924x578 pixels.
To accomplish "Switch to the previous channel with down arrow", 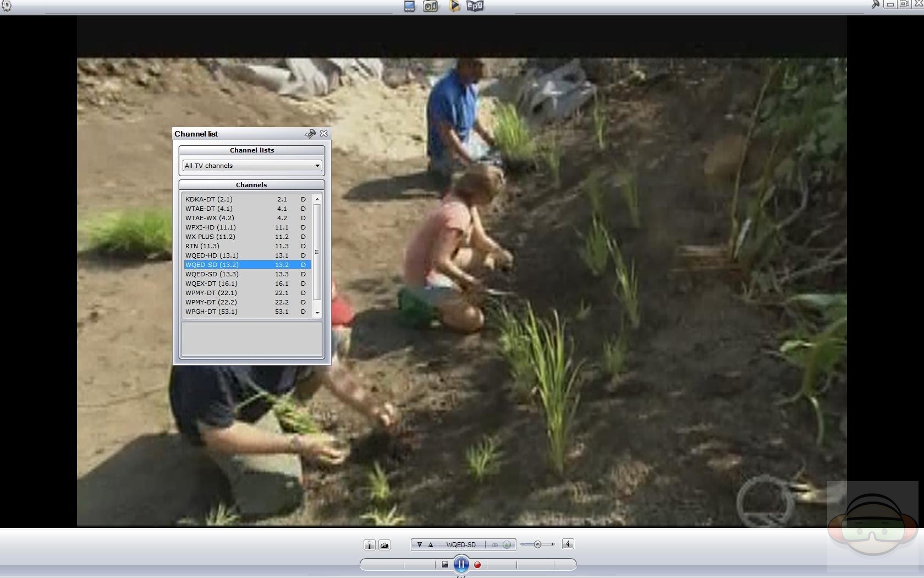I will (419, 545).
